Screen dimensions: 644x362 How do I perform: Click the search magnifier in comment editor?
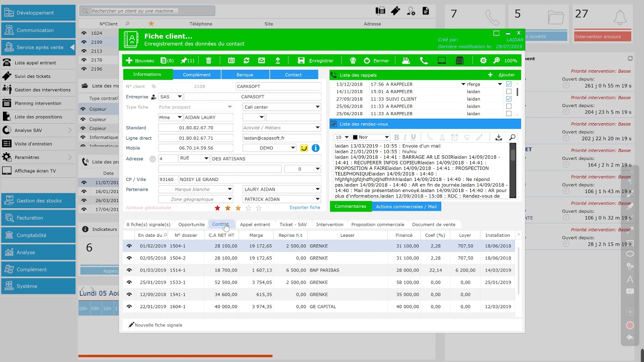(512, 137)
